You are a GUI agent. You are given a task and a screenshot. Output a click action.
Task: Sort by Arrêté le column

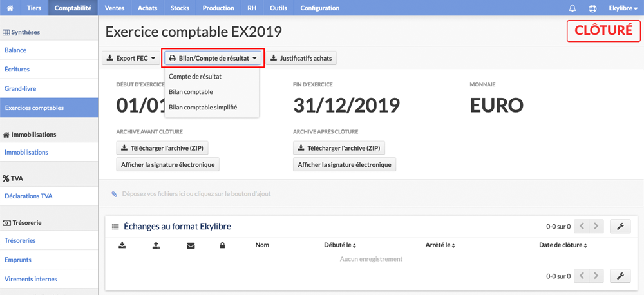tap(440, 245)
